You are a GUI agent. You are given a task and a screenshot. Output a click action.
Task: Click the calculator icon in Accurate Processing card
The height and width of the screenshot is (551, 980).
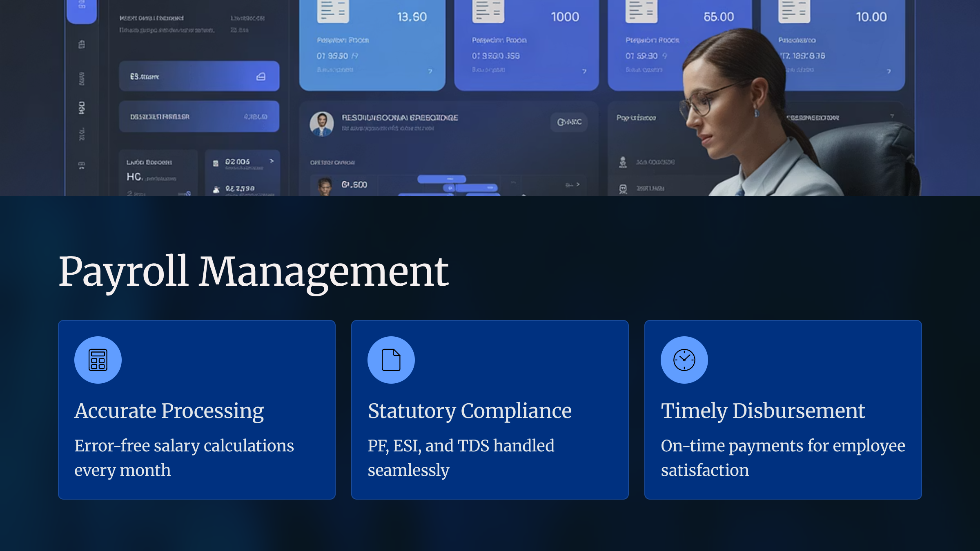(98, 360)
